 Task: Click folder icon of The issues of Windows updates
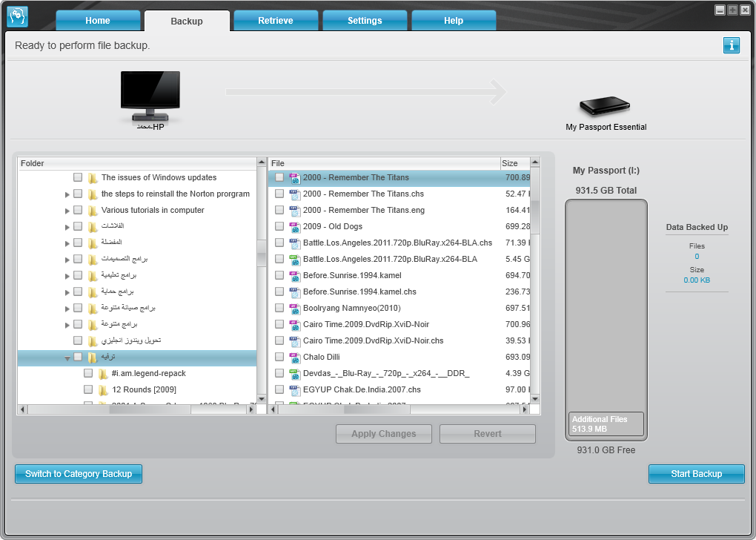(x=93, y=177)
